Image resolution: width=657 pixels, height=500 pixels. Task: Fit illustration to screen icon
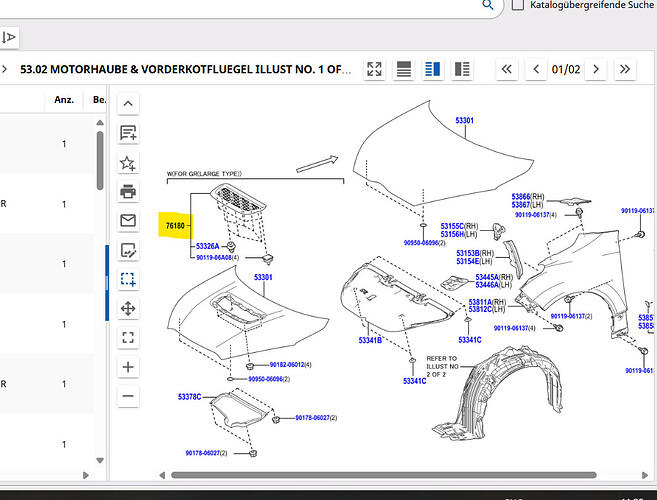pos(128,337)
